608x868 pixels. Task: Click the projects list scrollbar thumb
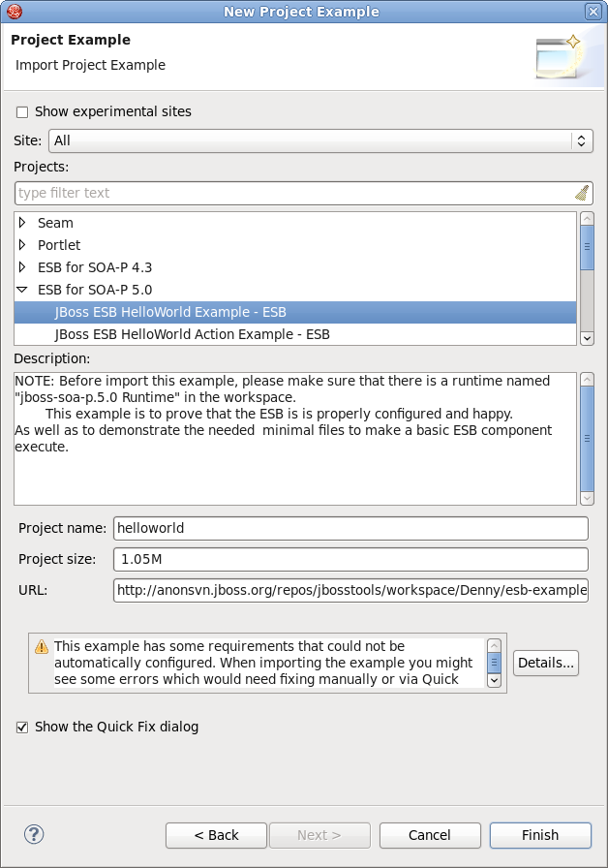coord(587,247)
